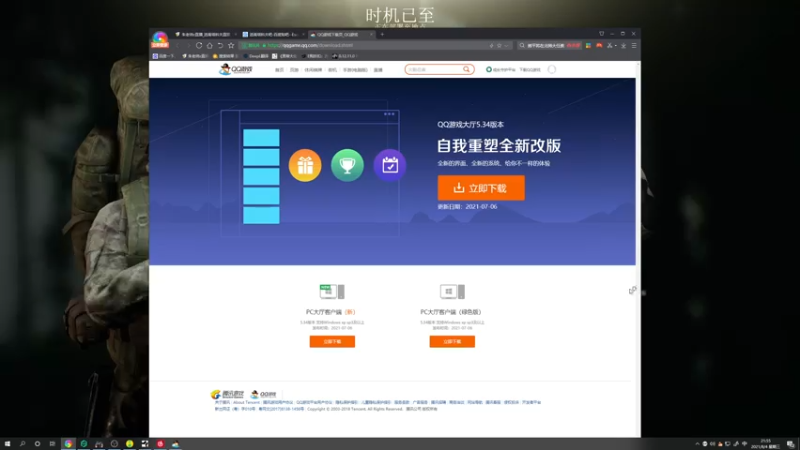Image resolution: width=800 pixels, height=450 pixels.
Task: Click the browser home button
Action: click(210, 45)
